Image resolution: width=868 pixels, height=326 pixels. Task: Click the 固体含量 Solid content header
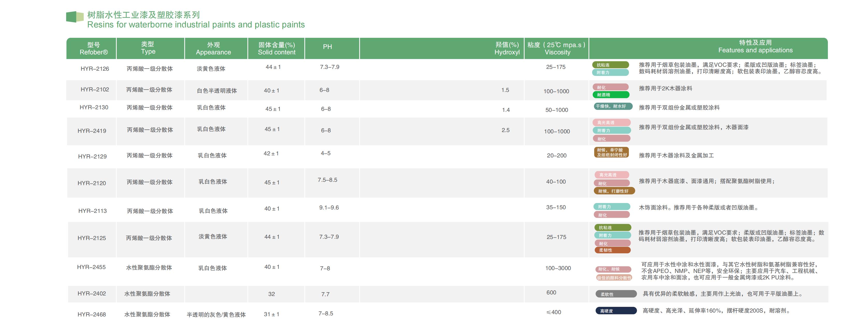[276, 48]
